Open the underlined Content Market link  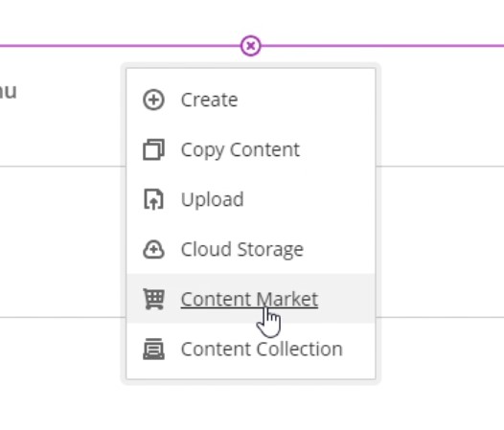249,299
